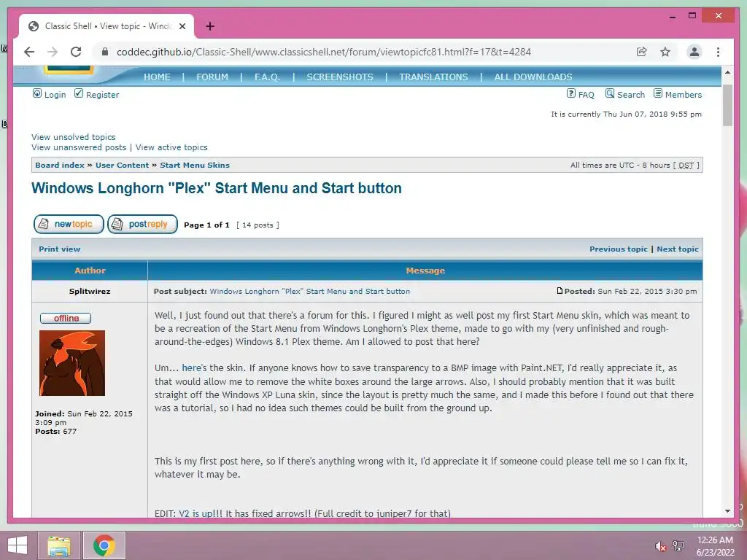Click the Members list icon
This screenshot has width=747, height=560.
pos(658,93)
